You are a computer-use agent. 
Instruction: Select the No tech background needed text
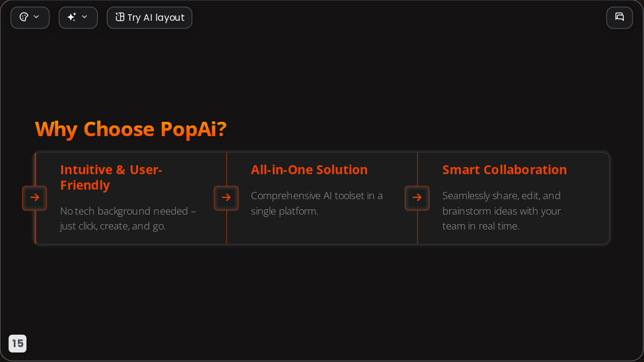[x=128, y=218]
